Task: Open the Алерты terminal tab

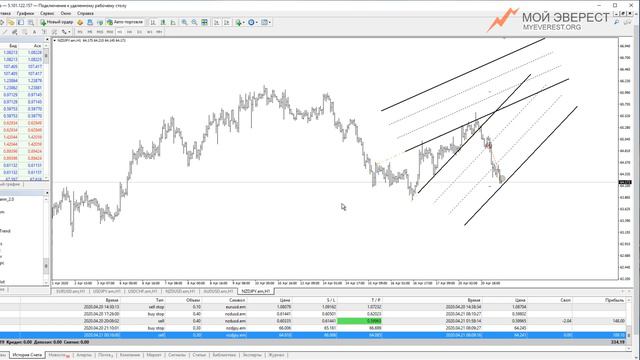Action: tap(84, 355)
